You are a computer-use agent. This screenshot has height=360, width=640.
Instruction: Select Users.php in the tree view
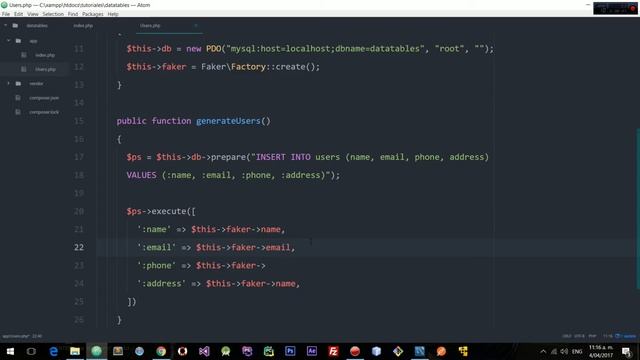[45, 69]
